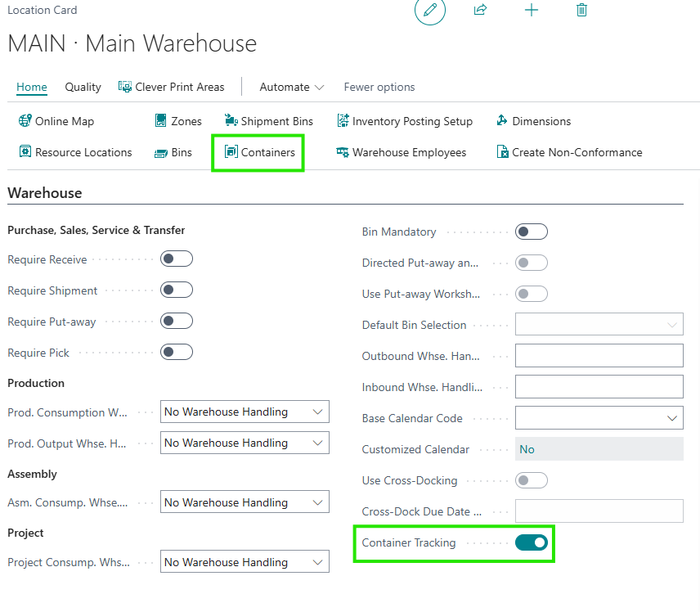Image resolution: width=700 pixels, height=612 pixels.
Task: Toggle the Bin Mandatory switch
Action: pos(532,232)
